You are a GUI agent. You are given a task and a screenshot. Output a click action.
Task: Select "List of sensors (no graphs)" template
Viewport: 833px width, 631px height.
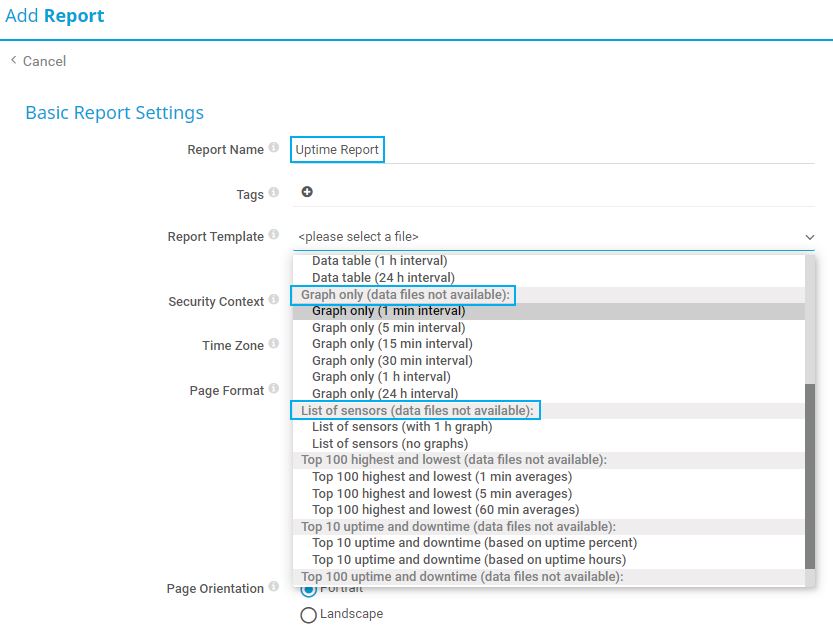point(390,442)
